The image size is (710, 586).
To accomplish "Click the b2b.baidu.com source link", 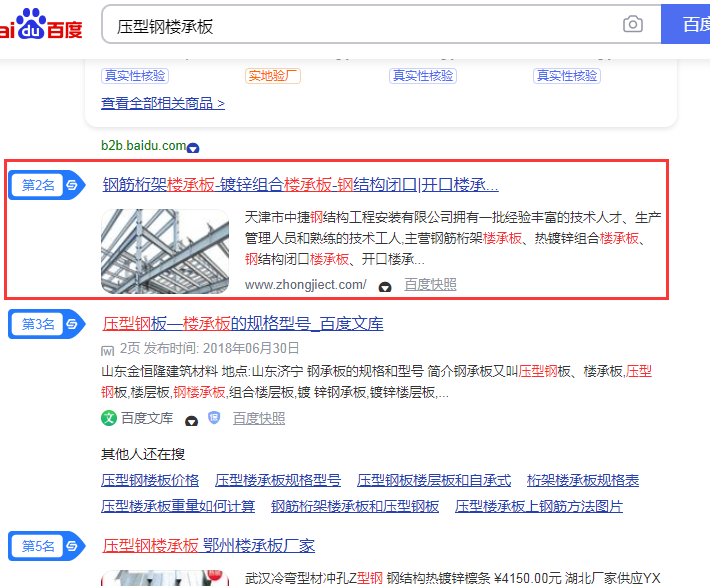I will click(143, 145).
